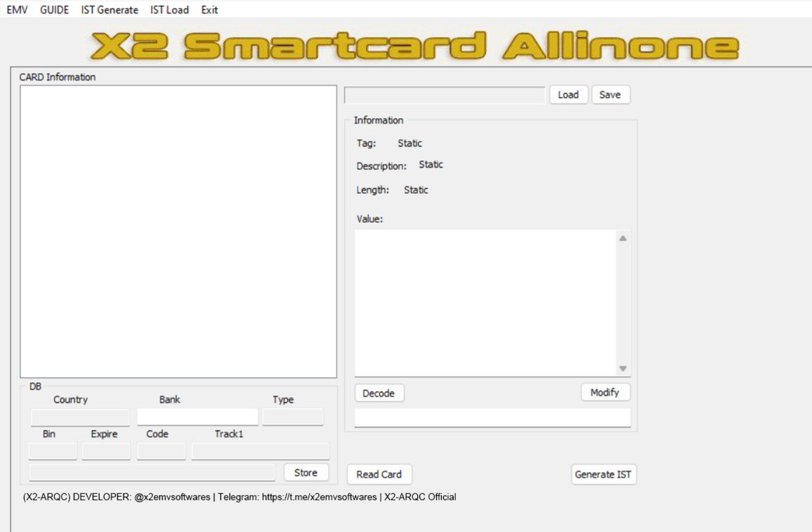Click the Static value next to Length
The height and width of the screenshot is (532, 812).
pos(416,190)
